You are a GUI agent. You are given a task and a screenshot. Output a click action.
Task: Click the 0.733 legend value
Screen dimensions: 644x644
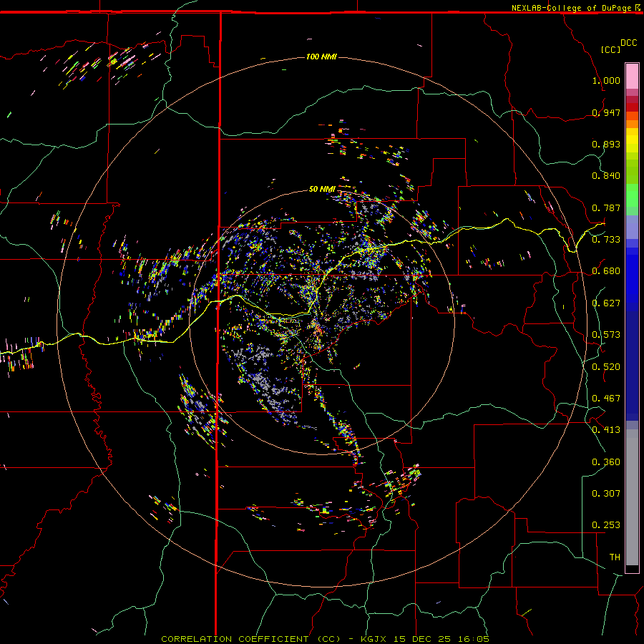[x=606, y=239]
